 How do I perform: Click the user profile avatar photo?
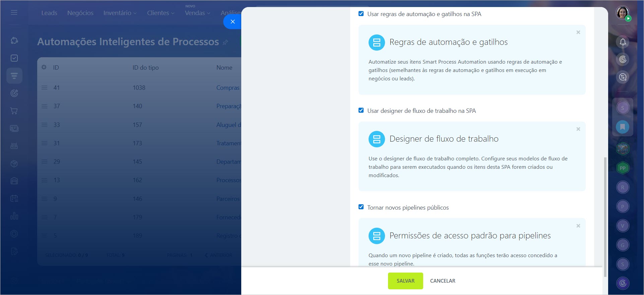pyautogui.click(x=623, y=13)
